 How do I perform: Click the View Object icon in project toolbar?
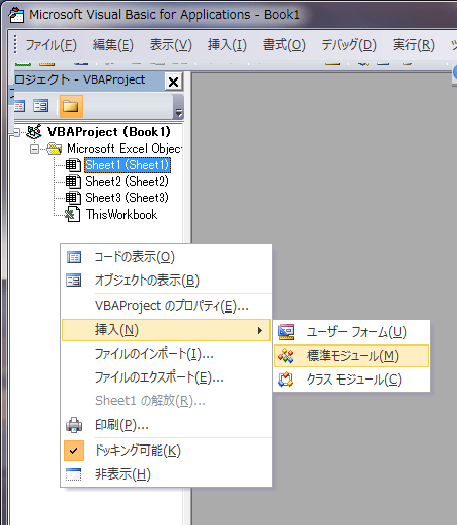[41, 106]
